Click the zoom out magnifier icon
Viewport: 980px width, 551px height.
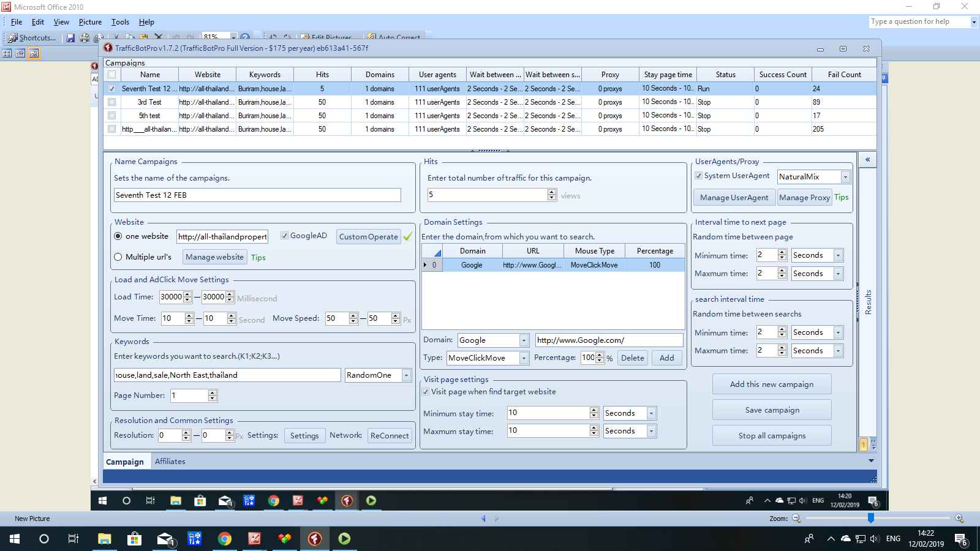[796, 519]
